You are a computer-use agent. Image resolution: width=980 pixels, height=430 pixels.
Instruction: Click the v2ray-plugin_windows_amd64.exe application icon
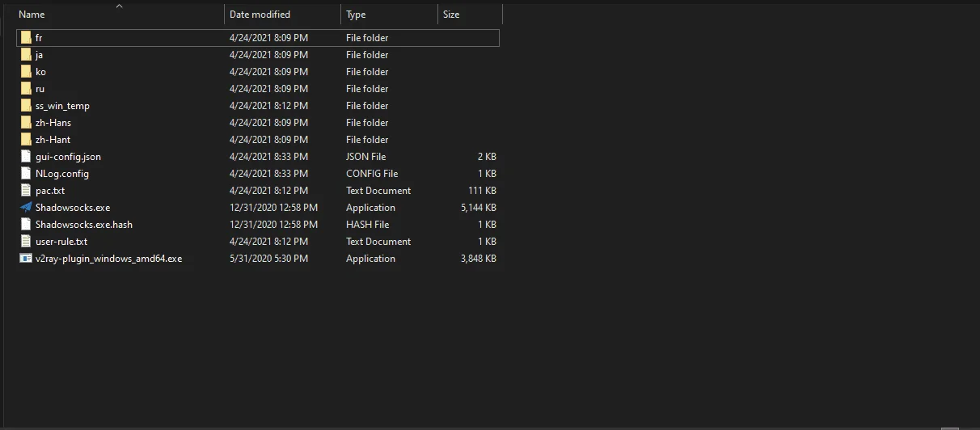point(26,259)
